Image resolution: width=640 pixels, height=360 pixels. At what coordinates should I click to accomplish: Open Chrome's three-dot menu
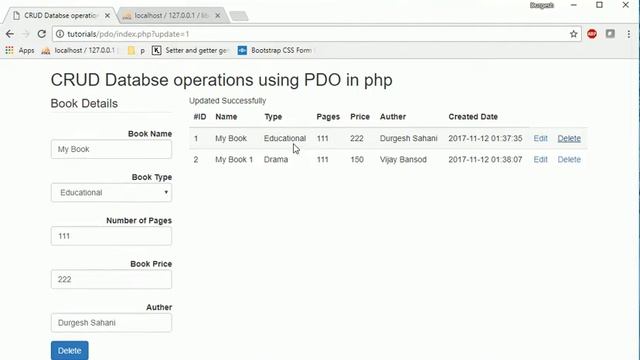(629, 34)
